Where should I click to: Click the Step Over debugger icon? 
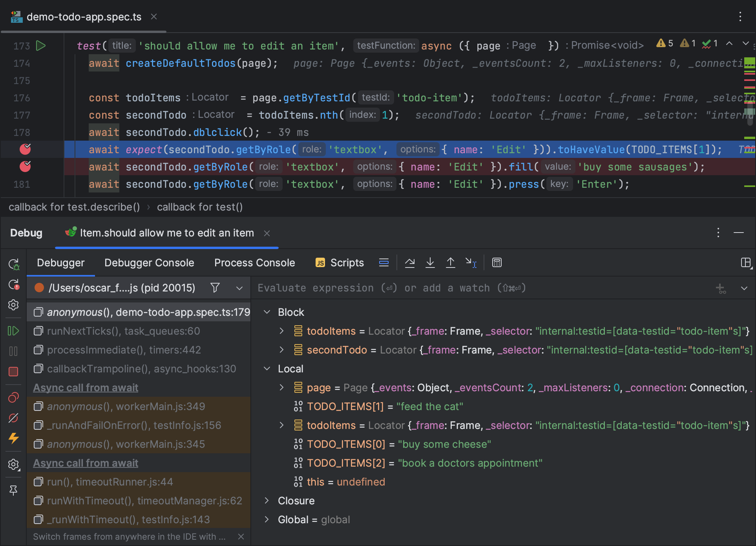pyautogui.click(x=410, y=263)
